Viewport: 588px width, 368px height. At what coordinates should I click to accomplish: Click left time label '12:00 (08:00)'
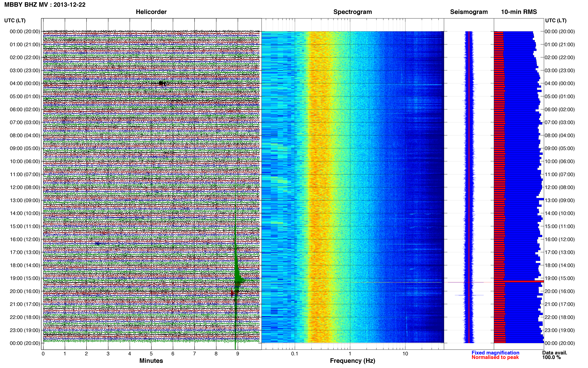[x=25, y=187]
